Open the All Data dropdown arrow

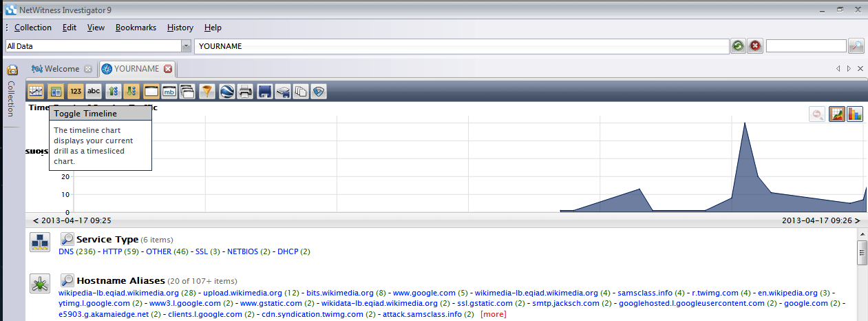pyautogui.click(x=186, y=46)
